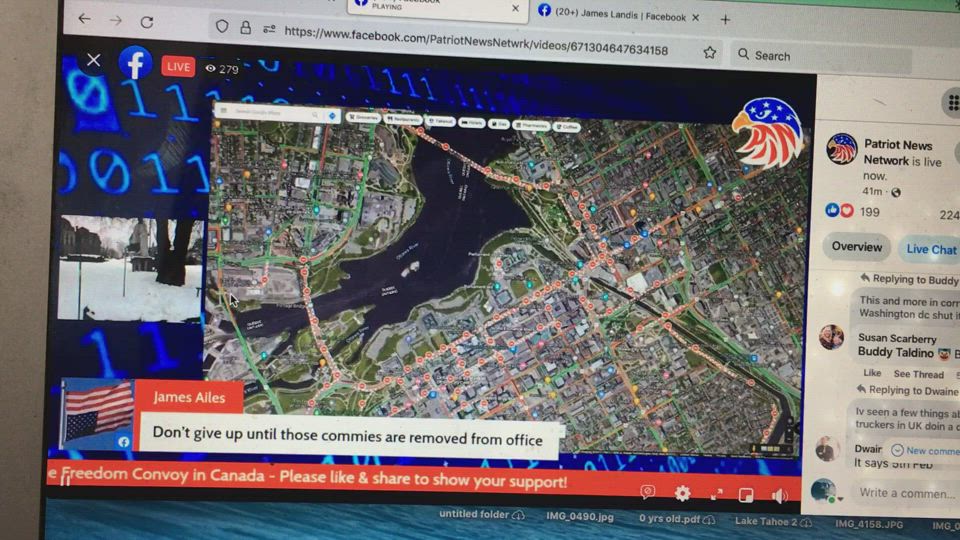Toggle the video captions/comment overlay icon
The height and width of the screenshot is (540, 960).
coord(648,492)
